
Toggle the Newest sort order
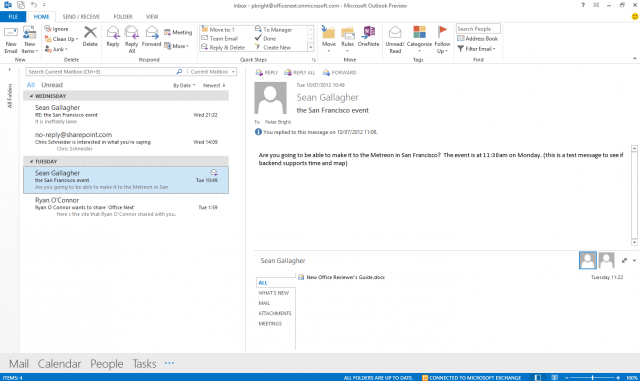(214, 85)
